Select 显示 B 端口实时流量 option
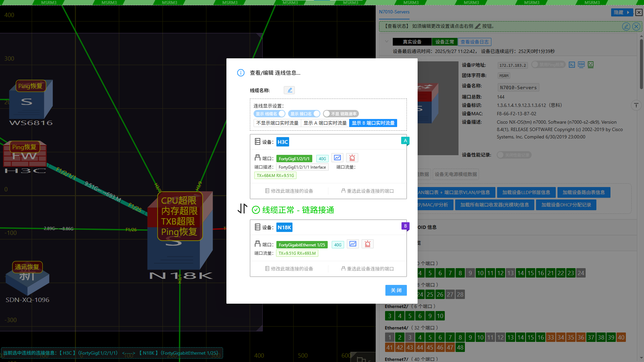 [373, 123]
